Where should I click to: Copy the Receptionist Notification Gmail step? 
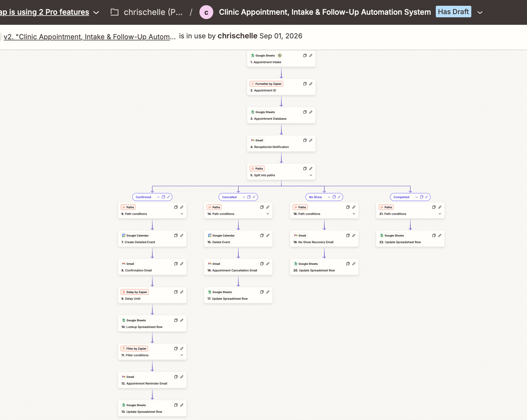coord(305,140)
